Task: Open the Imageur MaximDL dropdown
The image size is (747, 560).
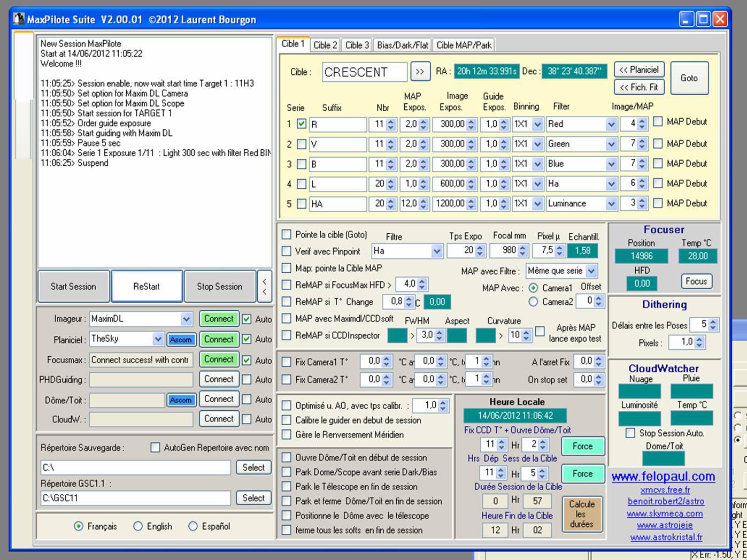Action: pos(186,319)
